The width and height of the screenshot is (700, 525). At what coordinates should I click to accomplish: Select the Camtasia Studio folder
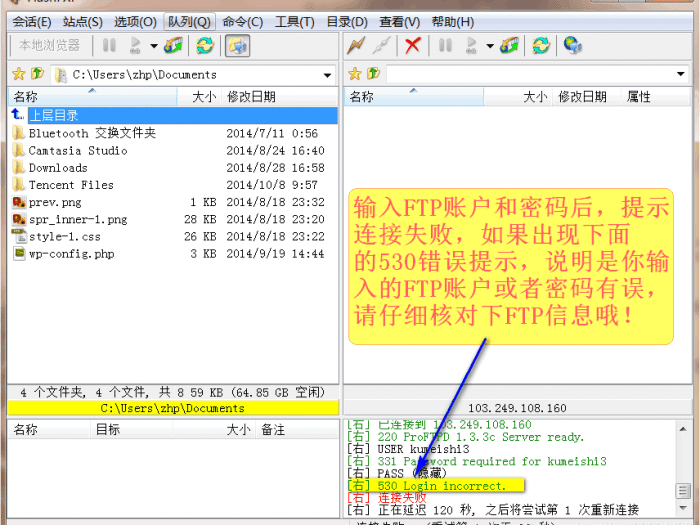77,151
